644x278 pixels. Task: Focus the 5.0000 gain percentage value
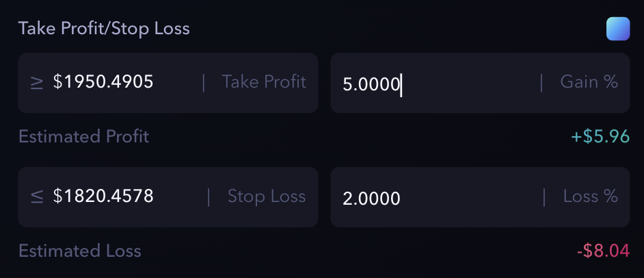coord(371,84)
